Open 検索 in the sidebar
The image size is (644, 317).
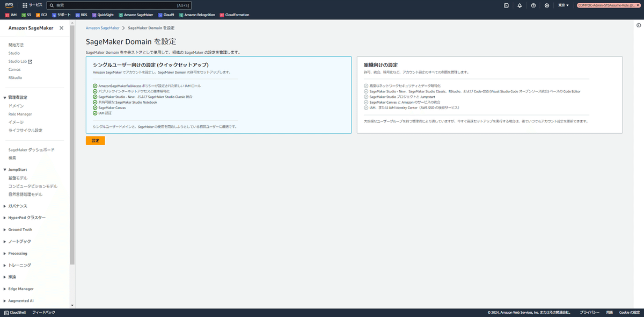(x=12, y=158)
